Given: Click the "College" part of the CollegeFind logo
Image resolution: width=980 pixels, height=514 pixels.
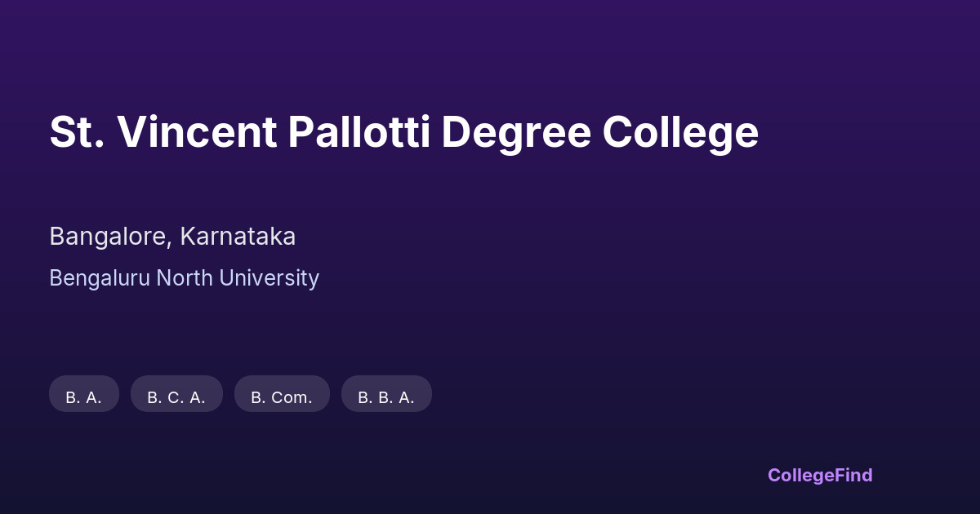Looking at the screenshot, I should click(800, 475).
